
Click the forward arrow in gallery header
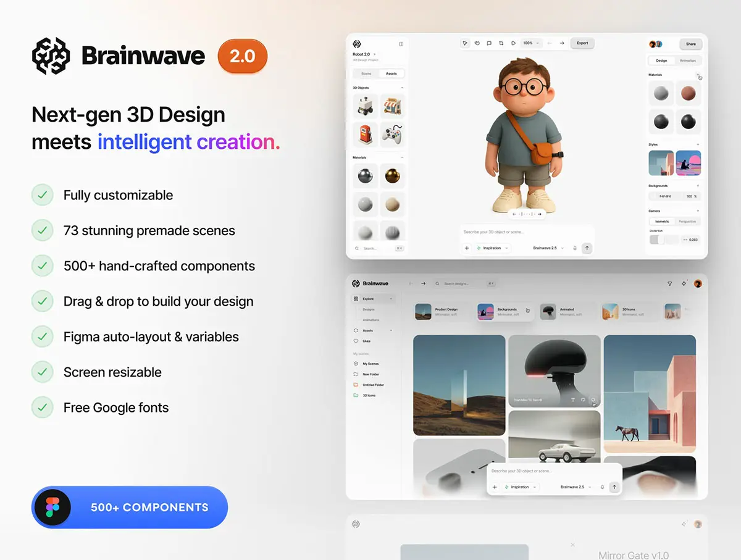click(x=423, y=284)
